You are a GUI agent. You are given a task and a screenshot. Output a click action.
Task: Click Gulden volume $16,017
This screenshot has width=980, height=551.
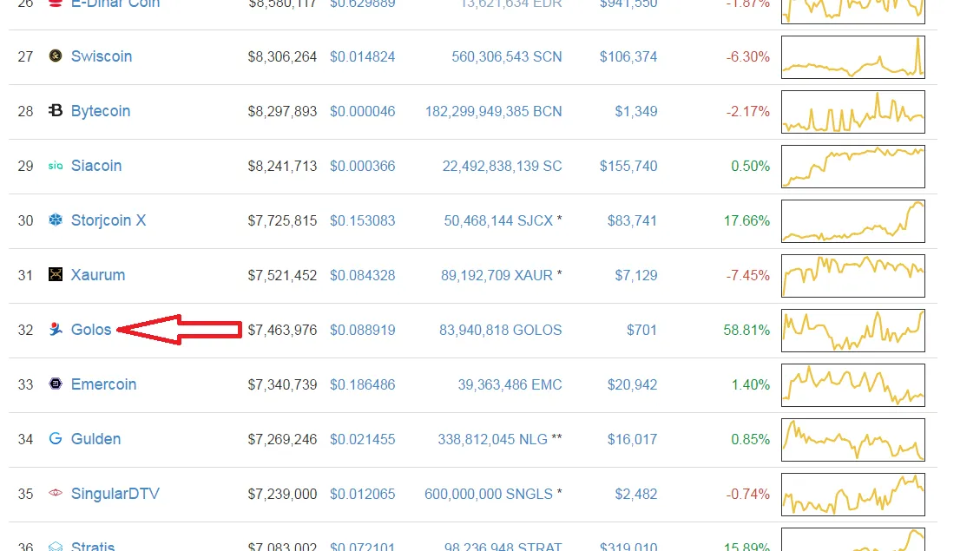632,439
